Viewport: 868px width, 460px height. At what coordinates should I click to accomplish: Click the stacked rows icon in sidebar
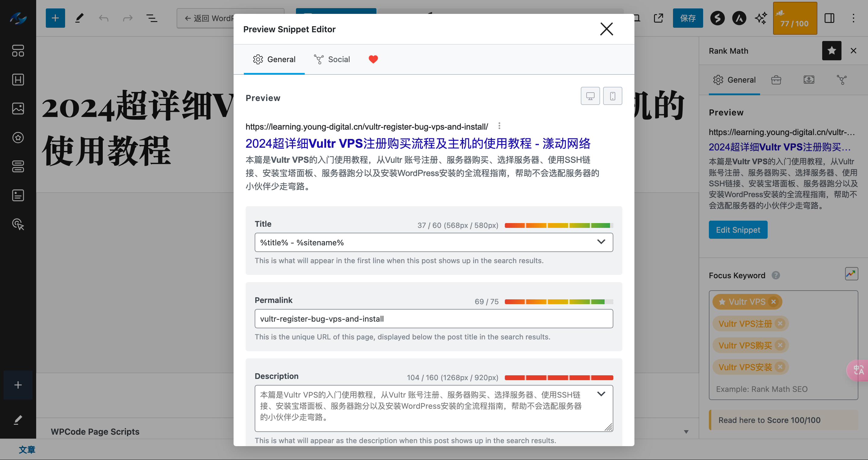click(x=18, y=166)
